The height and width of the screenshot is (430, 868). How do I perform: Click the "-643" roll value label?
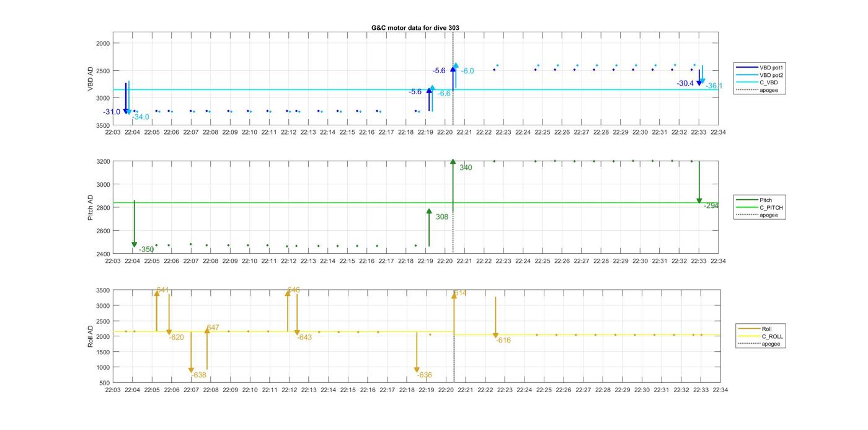[304, 338]
